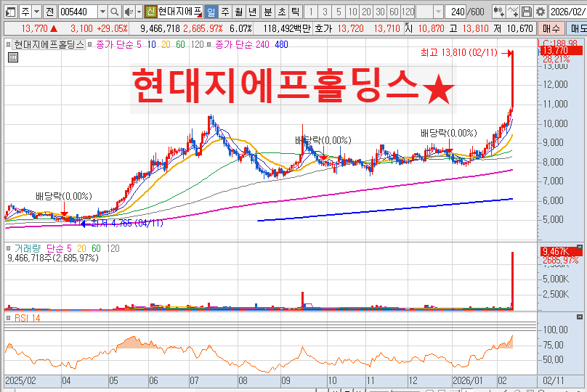Open the empty interval dropdown after 120
The height and width of the screenshot is (392, 587).
438,12
